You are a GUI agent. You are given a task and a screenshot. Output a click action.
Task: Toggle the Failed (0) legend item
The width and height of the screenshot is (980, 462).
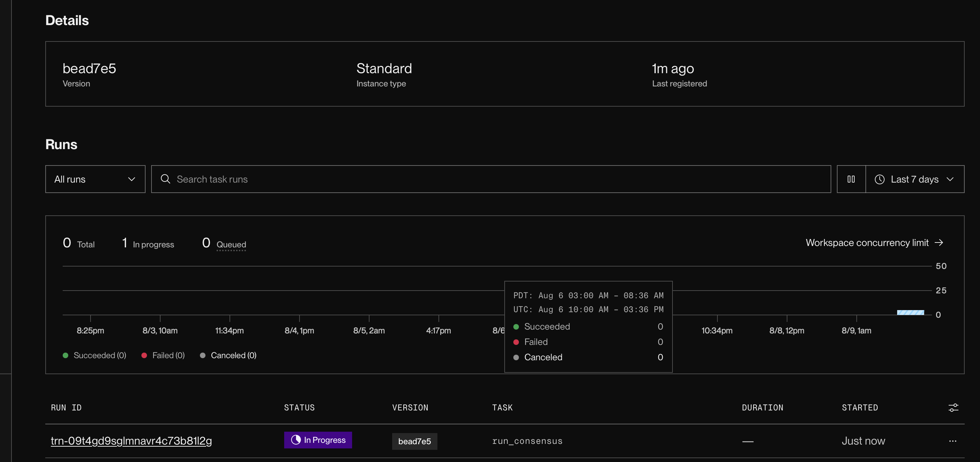click(163, 355)
